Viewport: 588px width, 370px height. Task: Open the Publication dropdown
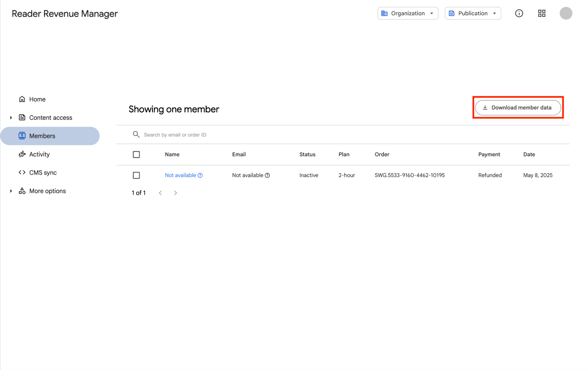point(473,13)
